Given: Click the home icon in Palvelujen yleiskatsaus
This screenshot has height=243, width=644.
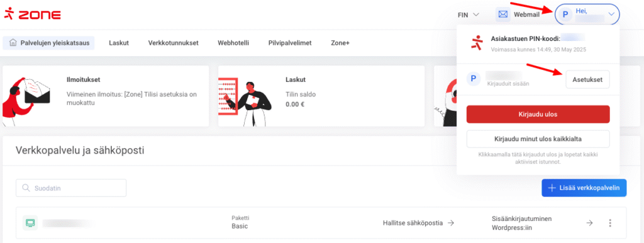Looking at the screenshot, I should (x=13, y=43).
